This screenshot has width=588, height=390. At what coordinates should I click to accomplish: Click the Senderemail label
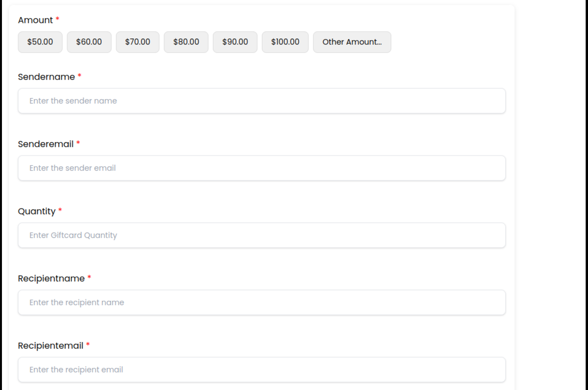(x=46, y=144)
